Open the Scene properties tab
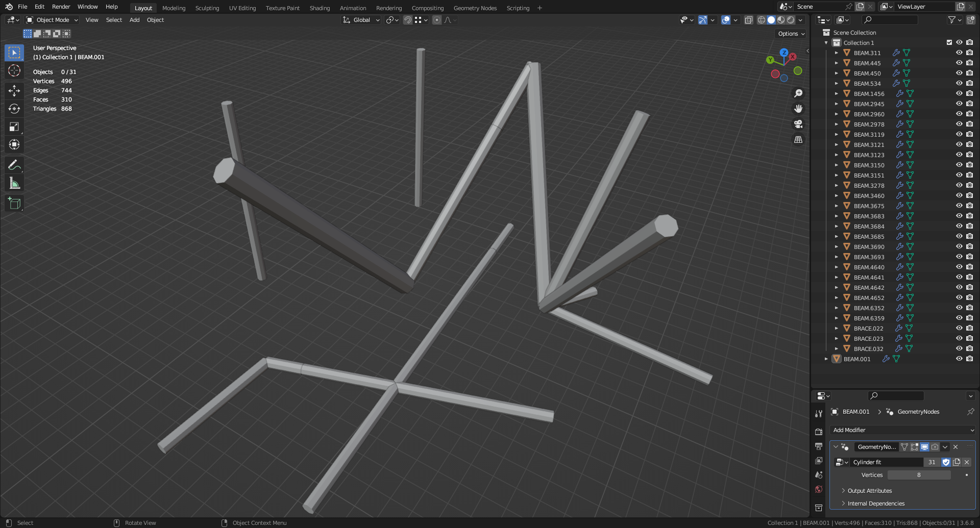980x528 pixels. click(819, 475)
